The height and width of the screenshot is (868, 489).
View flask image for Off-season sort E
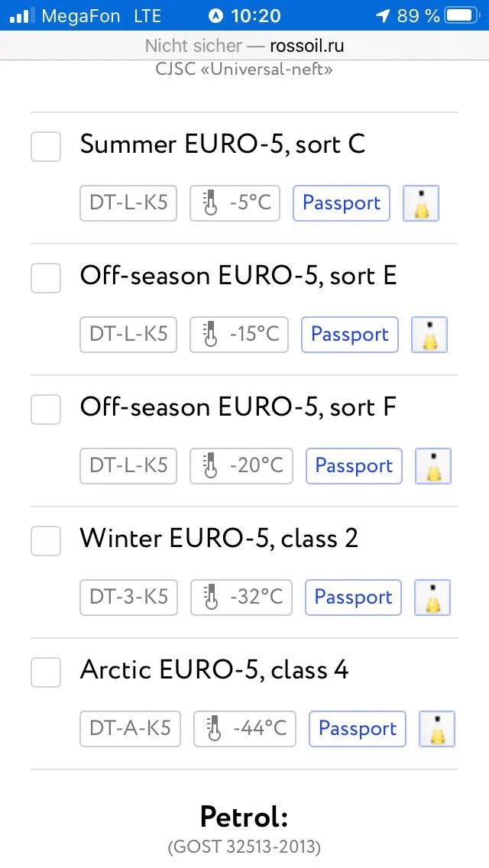point(429,335)
